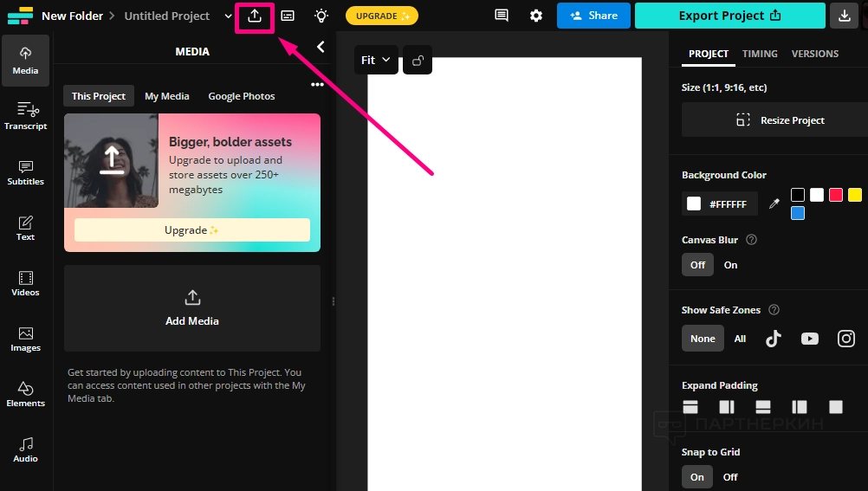The image size is (868, 491).
Task: Open the settings gear icon
Action: pos(536,16)
